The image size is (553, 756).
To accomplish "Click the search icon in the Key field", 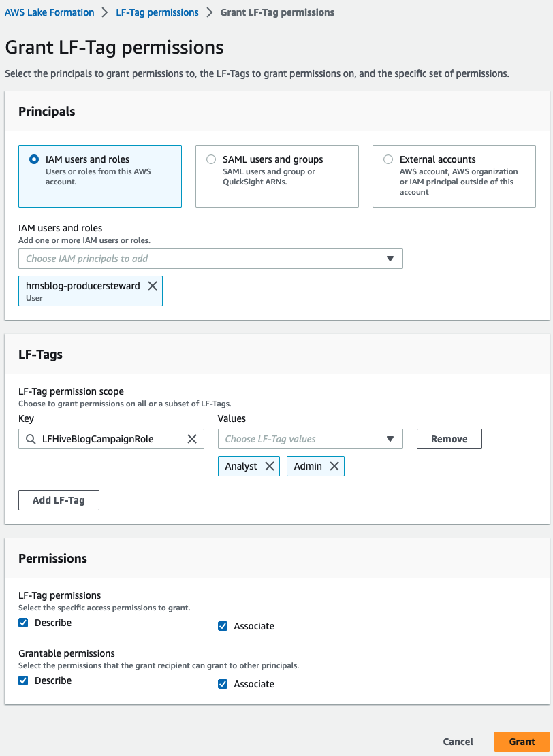I will tap(31, 439).
